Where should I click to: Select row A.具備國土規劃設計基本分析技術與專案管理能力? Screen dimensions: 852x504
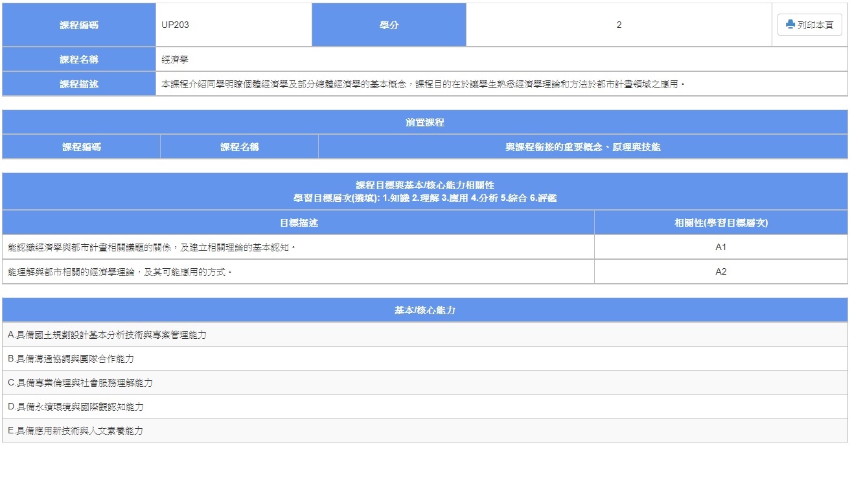click(108, 335)
